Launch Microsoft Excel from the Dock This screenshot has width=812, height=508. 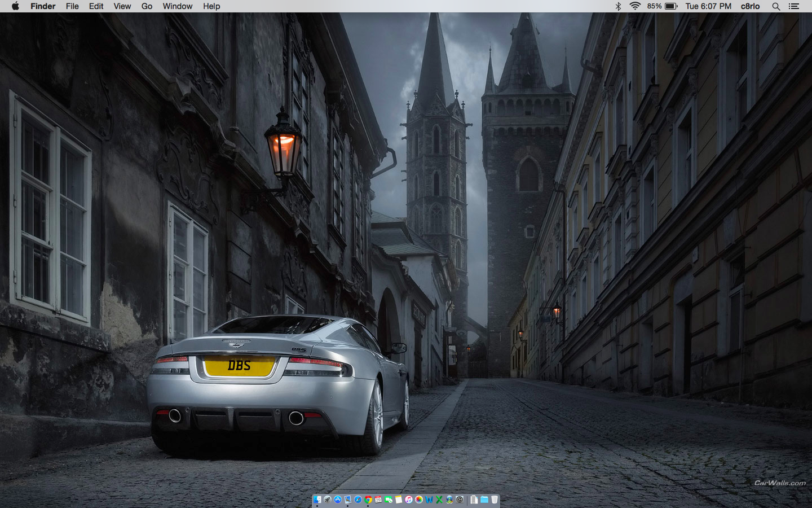tap(439, 500)
